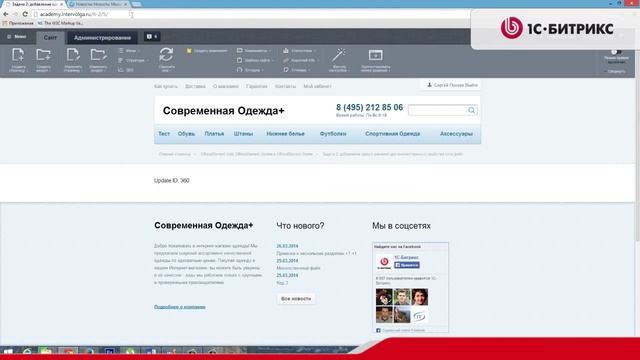Viewport: 640px width, 360px height.
Task: Click the Edit page icon with pencil
Action: point(73,56)
